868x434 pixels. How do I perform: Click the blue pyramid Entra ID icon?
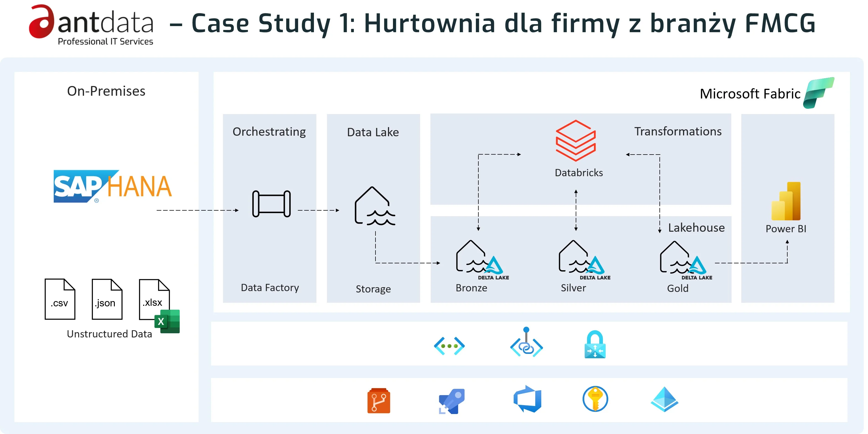tap(664, 399)
